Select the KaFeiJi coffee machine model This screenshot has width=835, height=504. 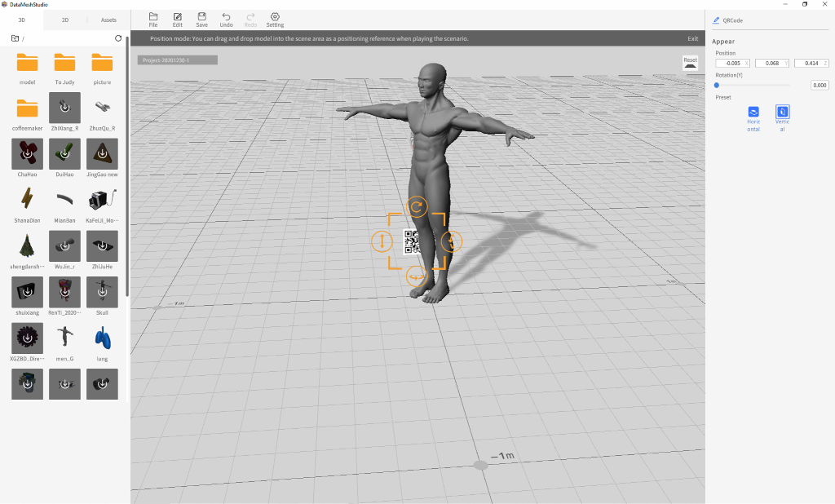[x=102, y=200]
